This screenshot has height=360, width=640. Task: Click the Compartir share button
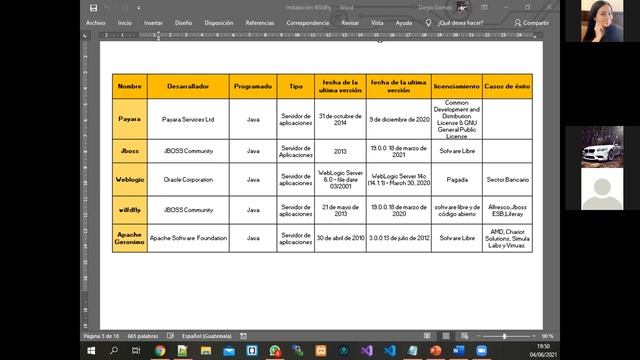531,23
